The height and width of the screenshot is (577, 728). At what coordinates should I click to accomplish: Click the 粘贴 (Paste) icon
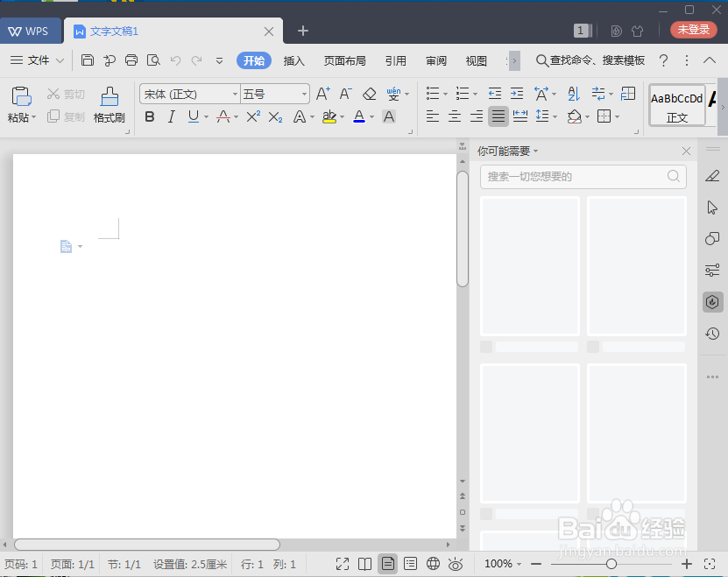coord(20,96)
